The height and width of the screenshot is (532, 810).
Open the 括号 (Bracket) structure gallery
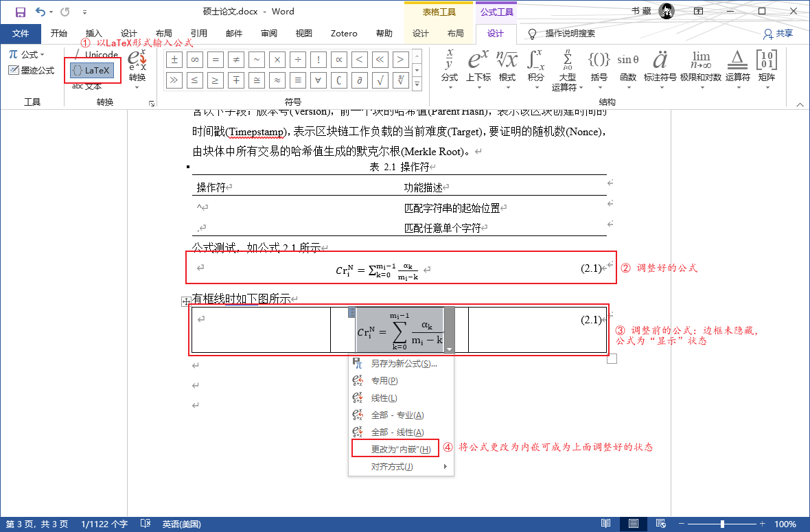(x=598, y=67)
